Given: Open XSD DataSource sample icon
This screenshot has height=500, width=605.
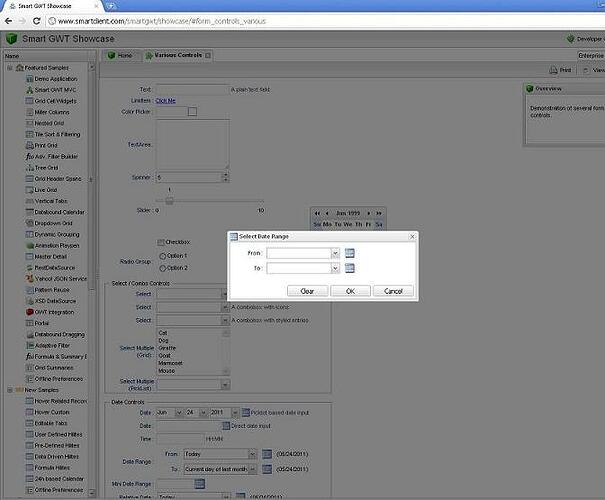Looking at the screenshot, I should point(29,301).
